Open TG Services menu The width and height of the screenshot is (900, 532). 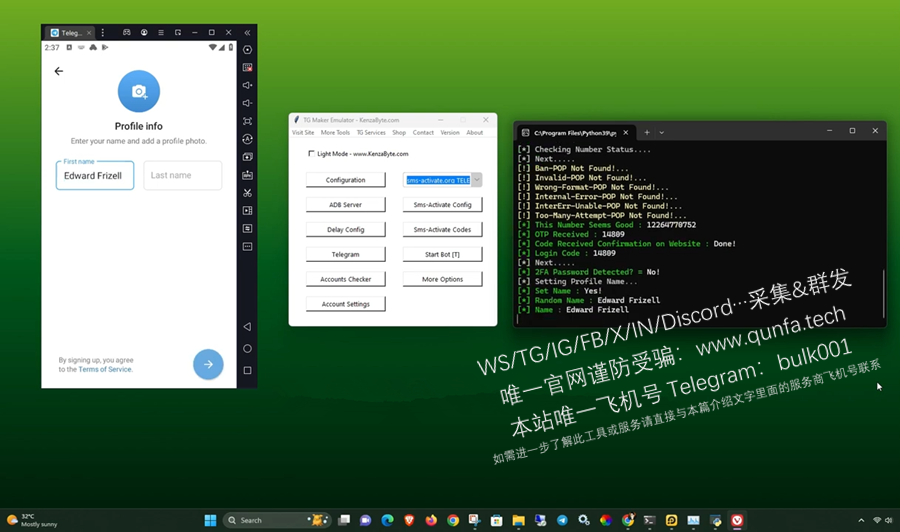pos(371,133)
